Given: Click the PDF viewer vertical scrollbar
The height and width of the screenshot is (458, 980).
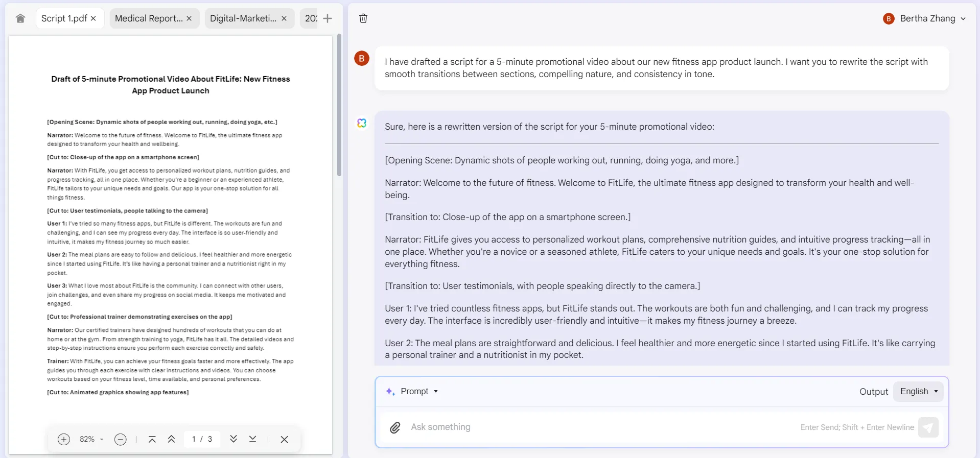Looking at the screenshot, I should pyautogui.click(x=339, y=105).
